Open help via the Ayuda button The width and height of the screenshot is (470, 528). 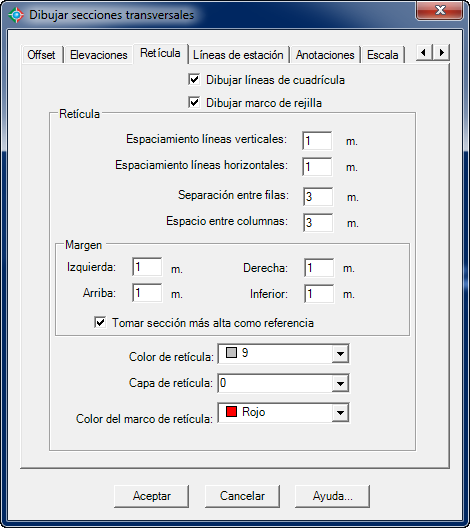click(x=332, y=496)
